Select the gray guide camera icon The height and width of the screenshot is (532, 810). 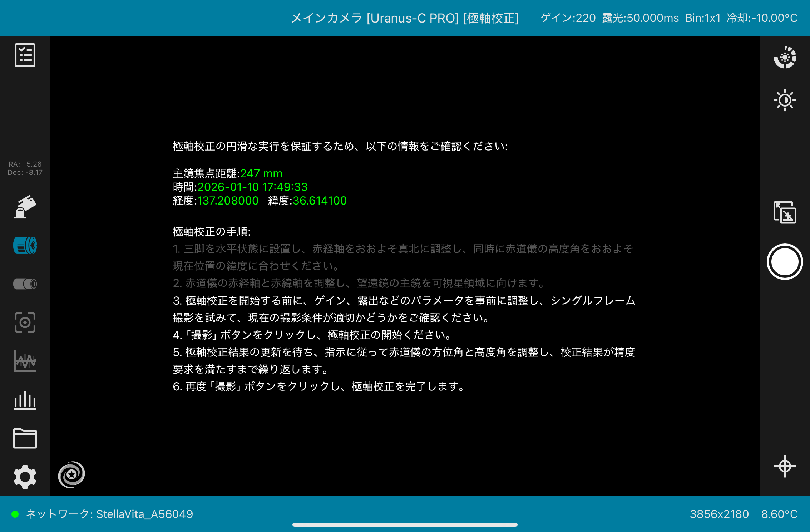pyautogui.click(x=25, y=284)
